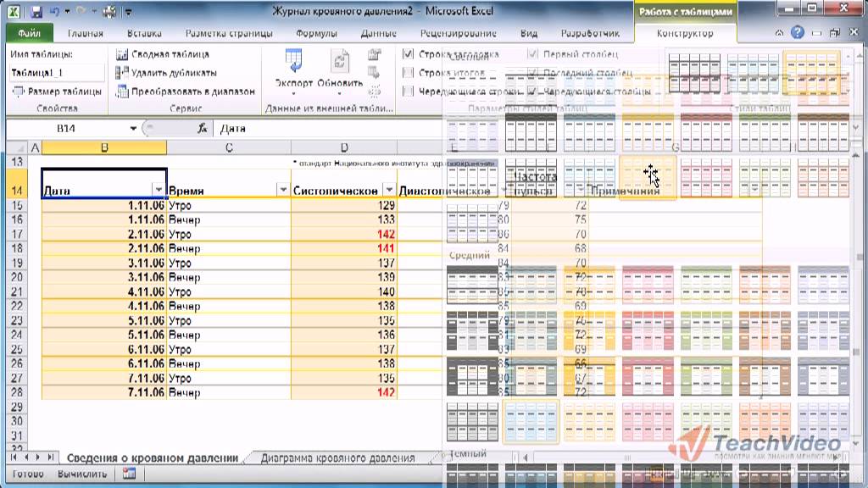Click the Имя таблицы input field
This screenshot has height=488, width=868.
point(57,73)
